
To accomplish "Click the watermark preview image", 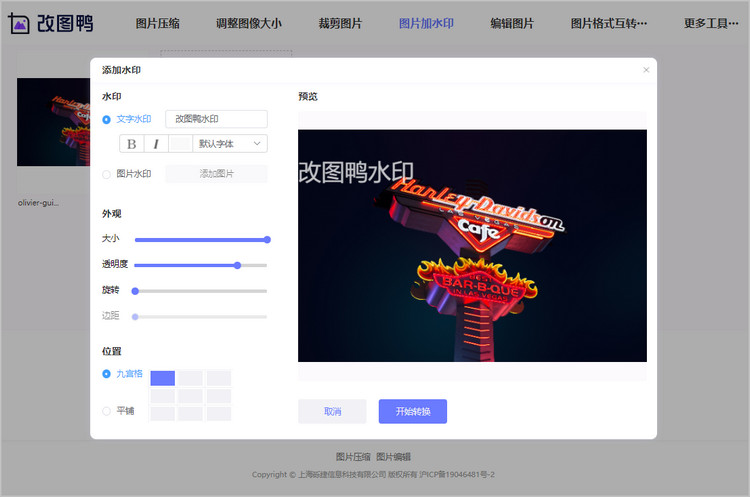I will point(472,245).
